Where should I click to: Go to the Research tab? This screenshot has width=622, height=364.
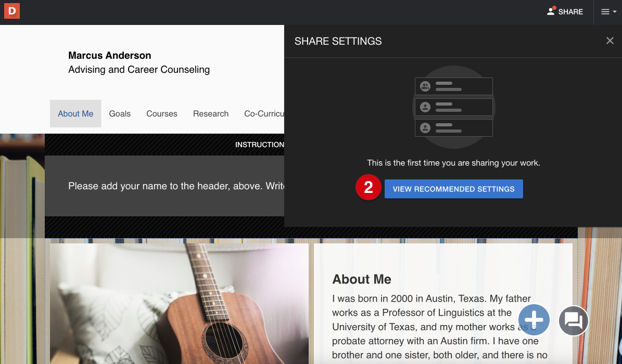(x=211, y=114)
